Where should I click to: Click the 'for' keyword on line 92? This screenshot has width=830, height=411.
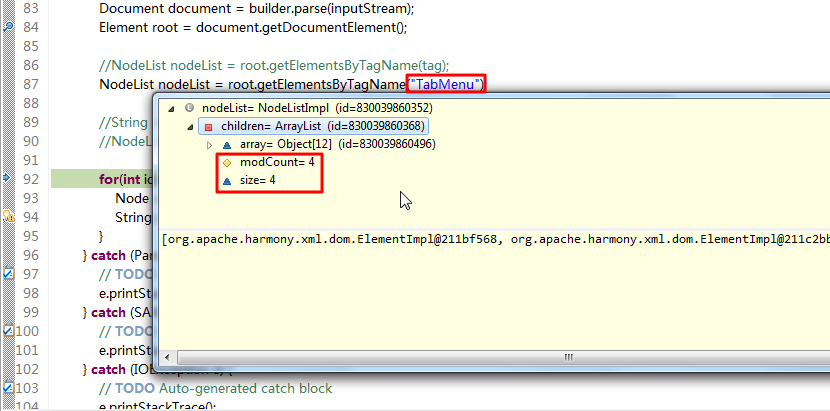tap(109, 179)
